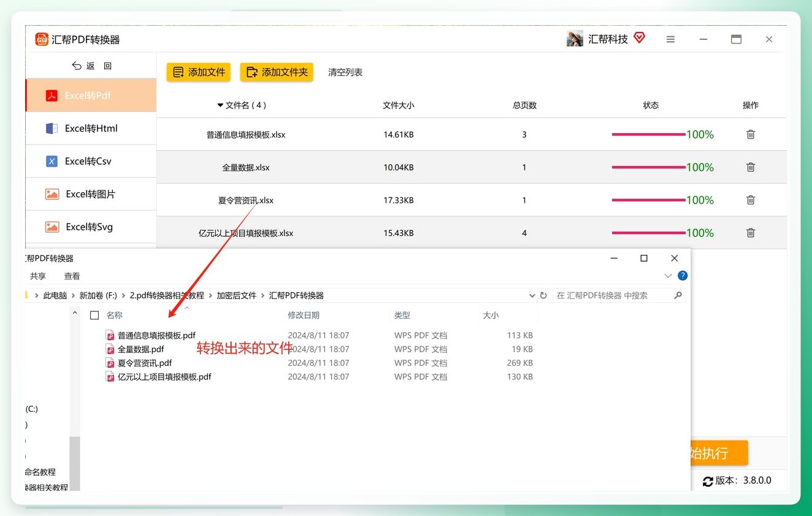This screenshot has width=812, height=516.
Task: Delete 普通信息填报模板.xlsx with its trash icon
Action: click(x=751, y=134)
